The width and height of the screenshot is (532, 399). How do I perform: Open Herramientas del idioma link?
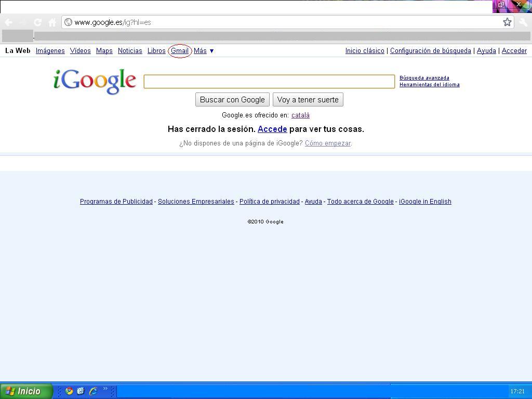[x=429, y=85]
